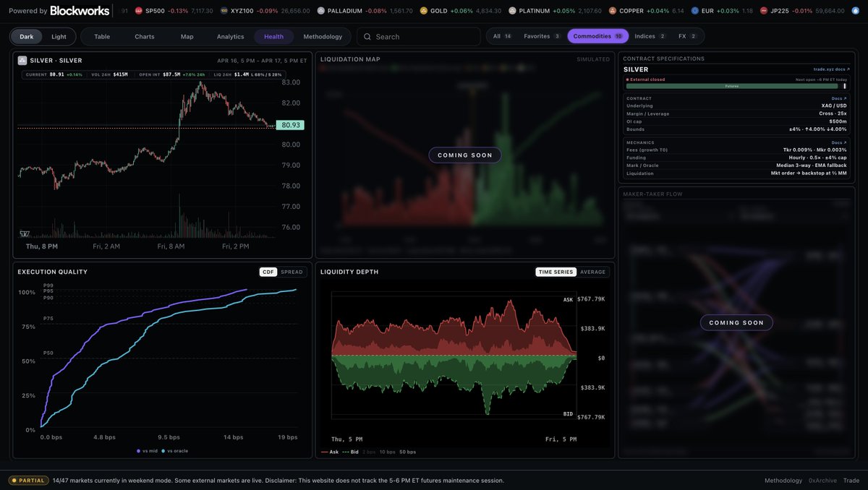Filter by All markets
This screenshot has height=490, width=868.
point(502,36)
